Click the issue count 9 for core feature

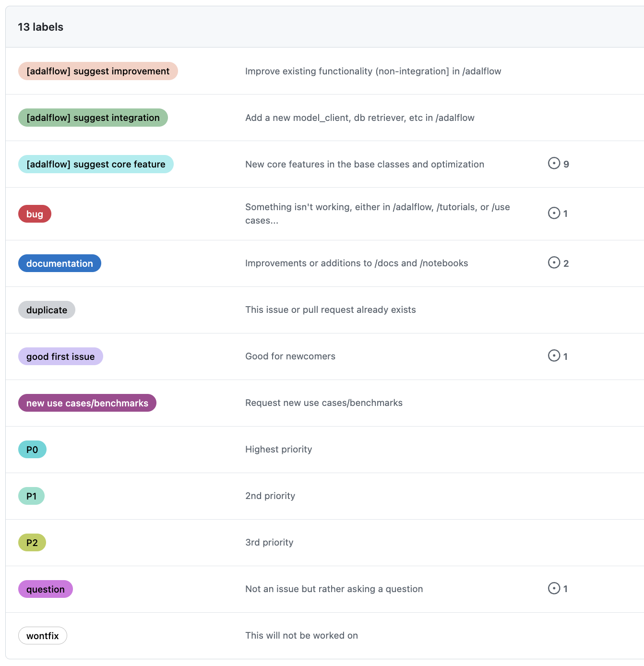click(566, 164)
